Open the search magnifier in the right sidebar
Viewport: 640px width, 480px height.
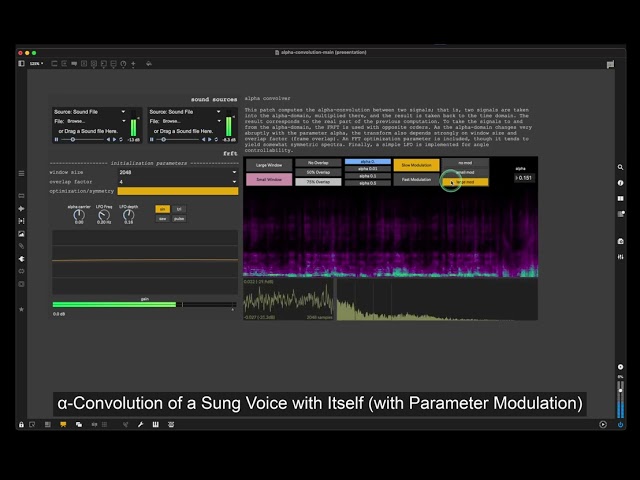[620, 167]
